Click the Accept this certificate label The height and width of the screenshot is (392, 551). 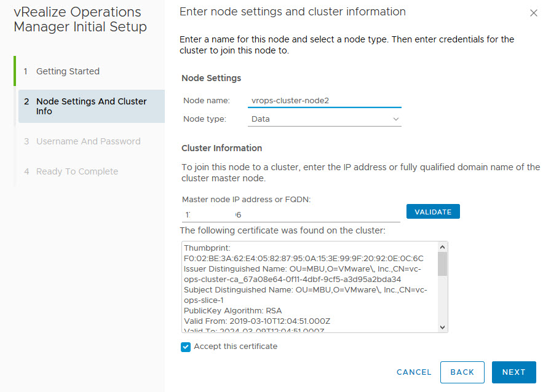(x=236, y=347)
